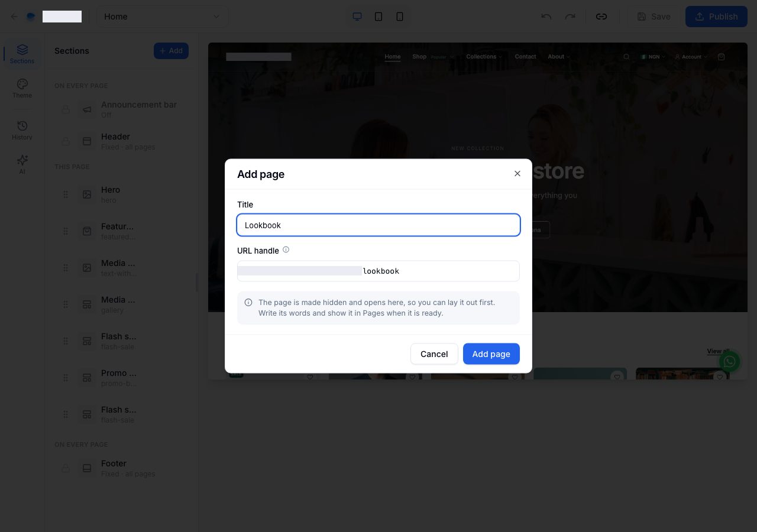Click Contact in preview navigation
Image resolution: width=757 pixels, height=532 pixels.
tap(525, 57)
